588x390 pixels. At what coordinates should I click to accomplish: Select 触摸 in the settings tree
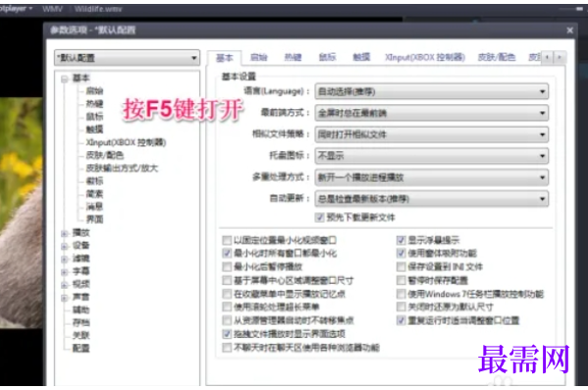click(94, 129)
